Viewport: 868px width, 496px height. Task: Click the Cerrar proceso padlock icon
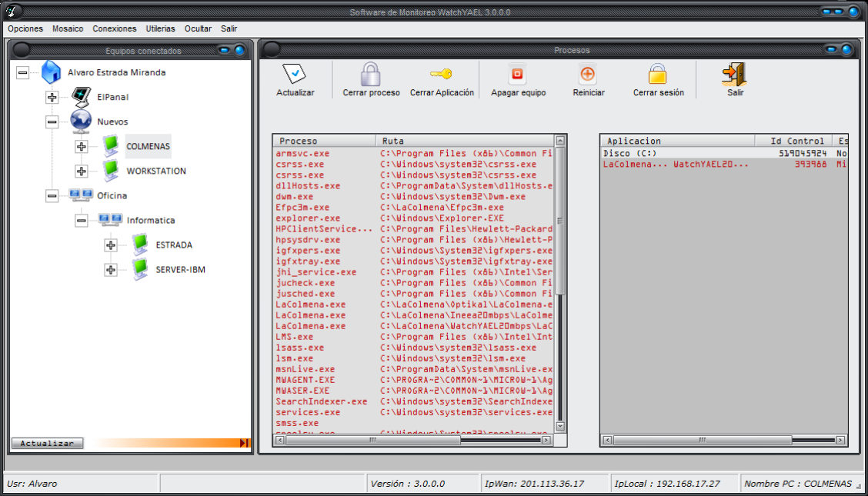pos(371,74)
